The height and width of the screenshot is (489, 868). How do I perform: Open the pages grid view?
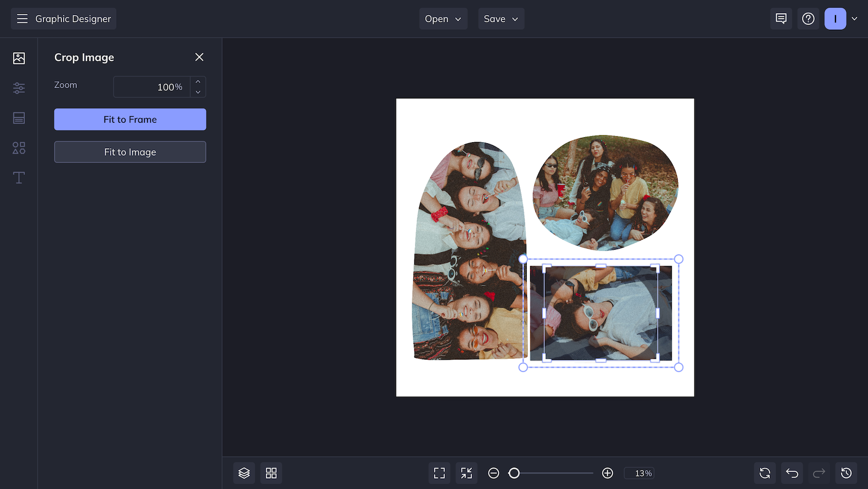click(271, 473)
